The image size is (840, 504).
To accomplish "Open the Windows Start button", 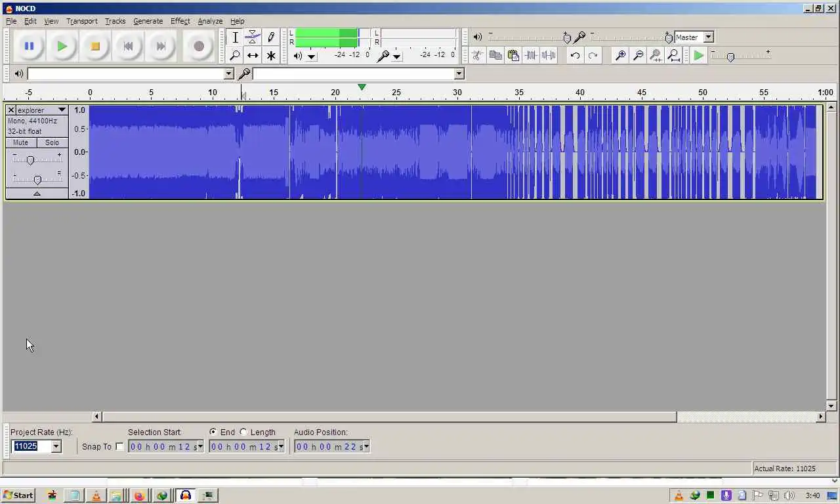I will (18, 495).
